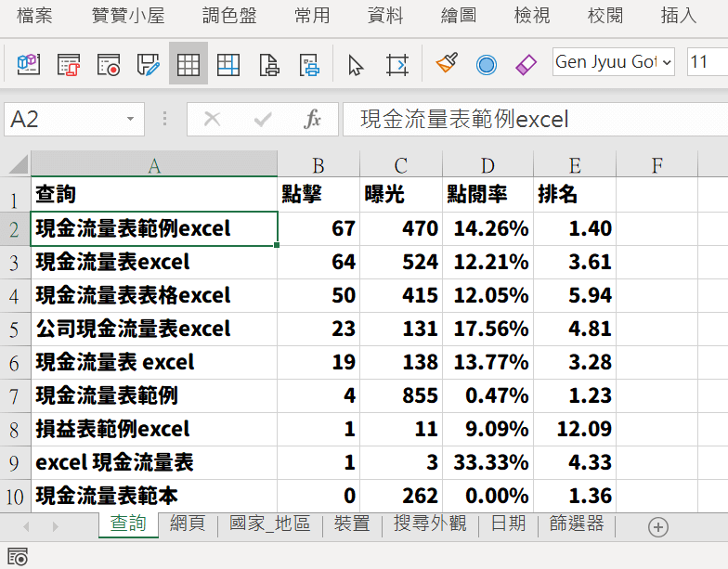Viewport: 728px width, 569px height.
Task: Open the 調色盤 ribbon tab
Action: [229, 16]
